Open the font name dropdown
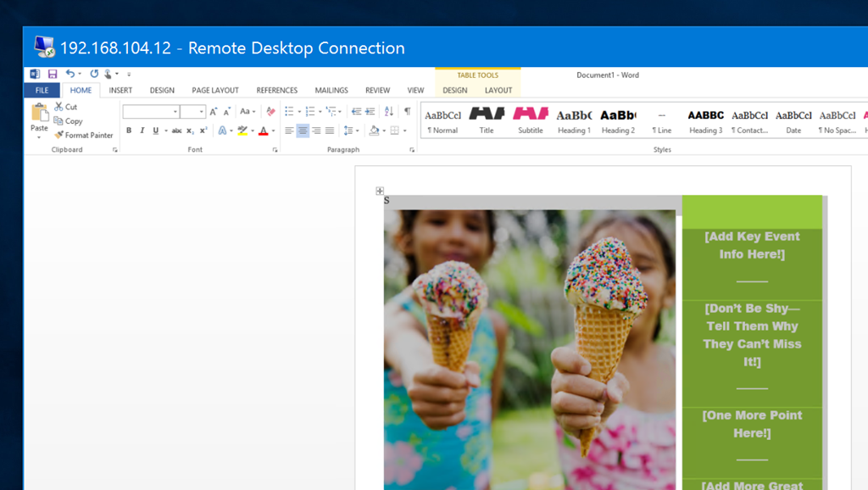868x490 pixels. [x=175, y=112]
